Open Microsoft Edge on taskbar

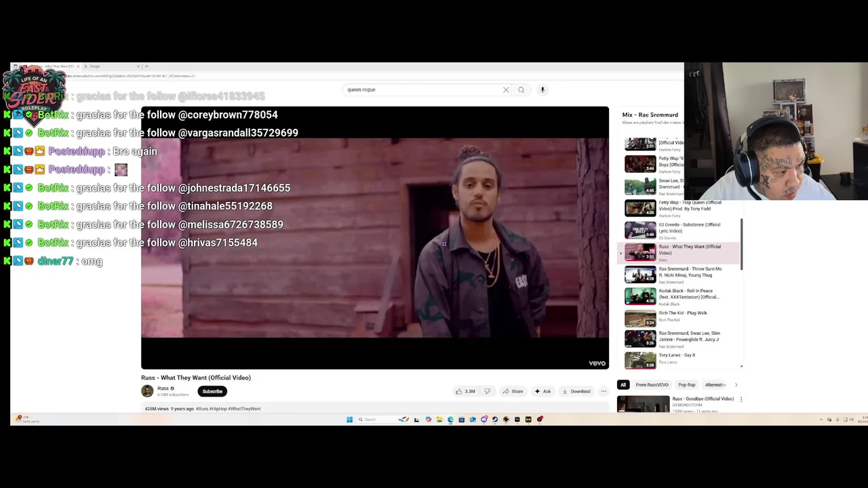(450, 420)
